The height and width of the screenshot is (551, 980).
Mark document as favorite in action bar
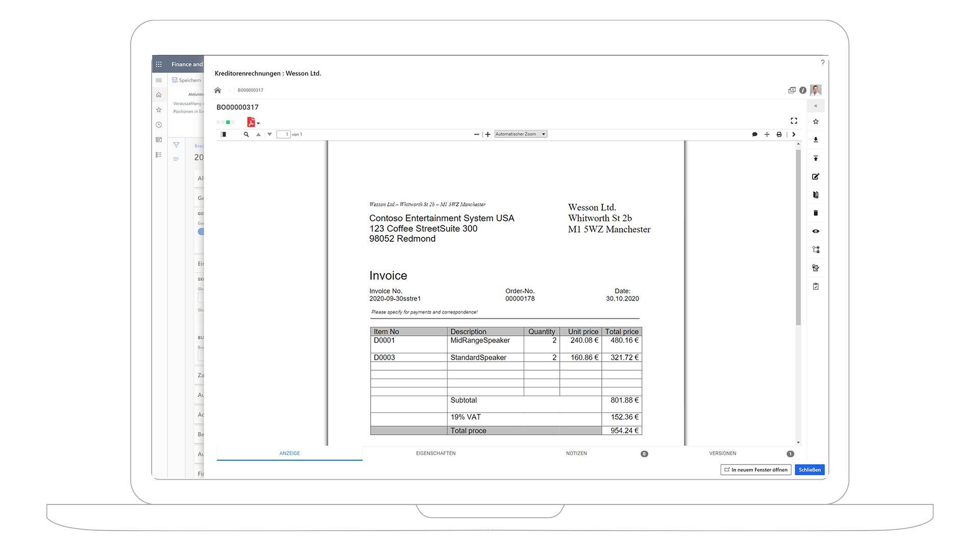[x=816, y=121]
